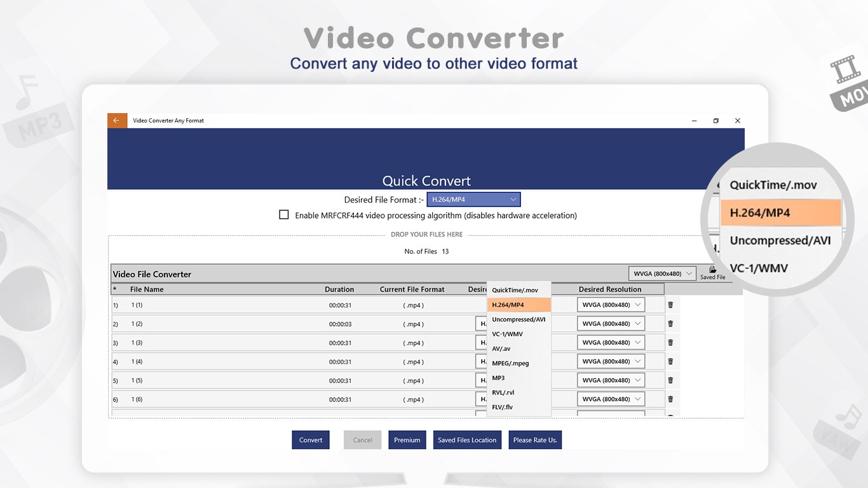Delete file row 1 (2) with trash icon
The height and width of the screenshot is (488, 868).
(x=670, y=323)
